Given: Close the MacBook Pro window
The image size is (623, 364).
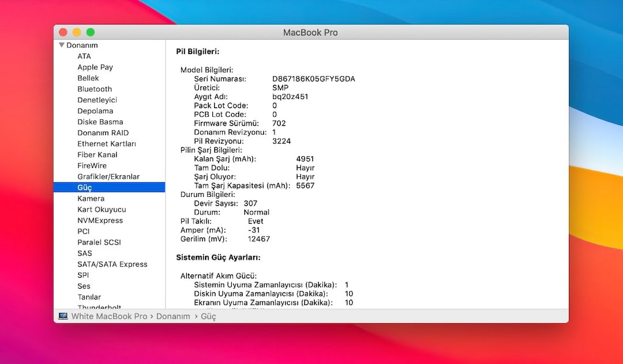Looking at the screenshot, I should [63, 32].
